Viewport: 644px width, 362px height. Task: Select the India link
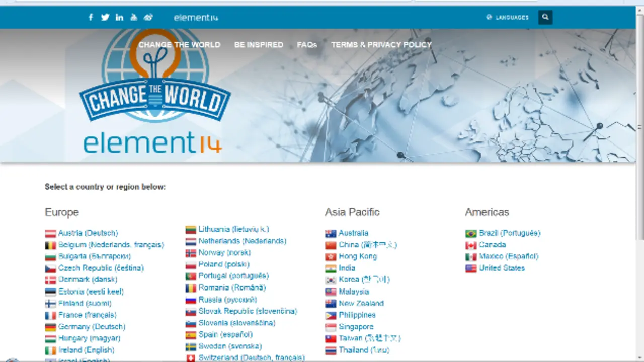tap(347, 268)
